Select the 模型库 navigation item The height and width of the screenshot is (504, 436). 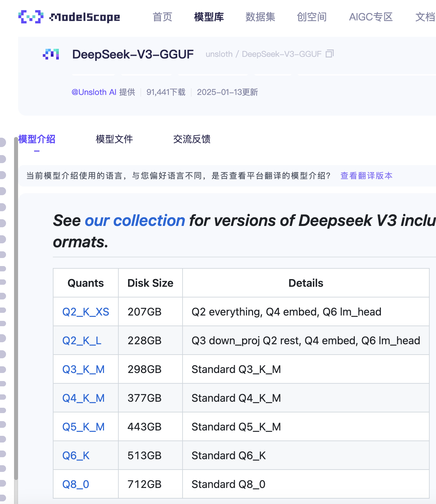[209, 17]
